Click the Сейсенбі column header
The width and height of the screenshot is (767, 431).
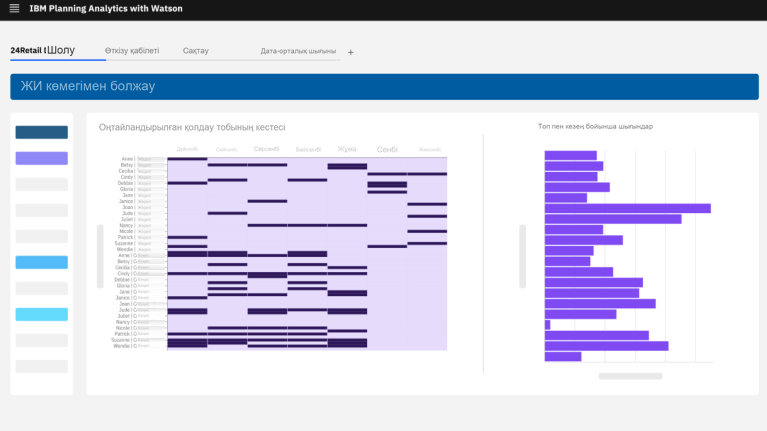coord(226,149)
